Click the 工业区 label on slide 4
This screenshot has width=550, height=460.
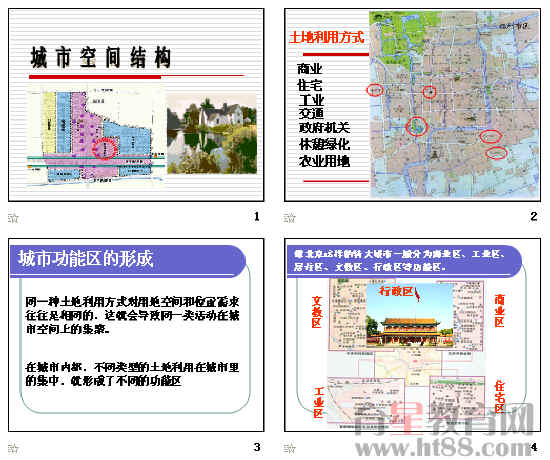[x=318, y=402]
